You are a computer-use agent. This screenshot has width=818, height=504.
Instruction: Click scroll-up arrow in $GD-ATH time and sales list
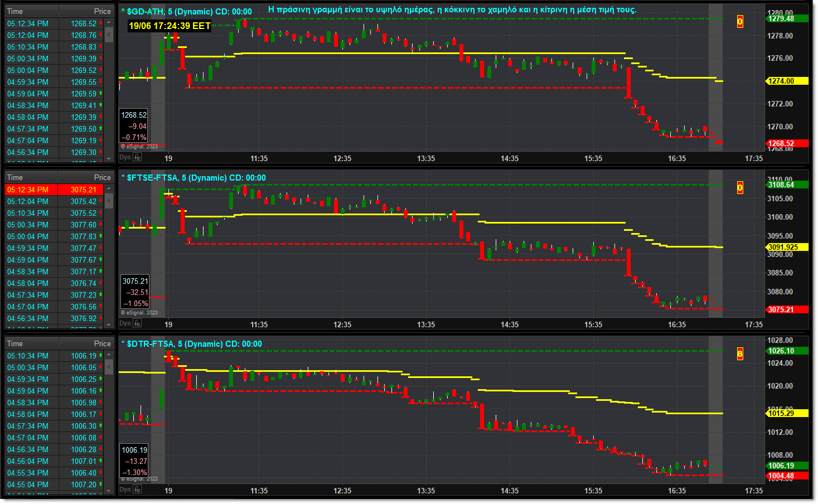tap(109, 22)
